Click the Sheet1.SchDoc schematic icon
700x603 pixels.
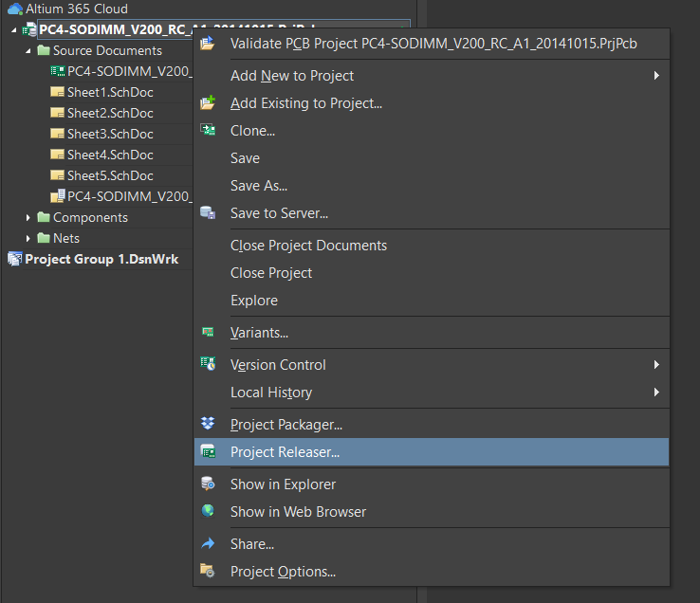click(x=57, y=92)
